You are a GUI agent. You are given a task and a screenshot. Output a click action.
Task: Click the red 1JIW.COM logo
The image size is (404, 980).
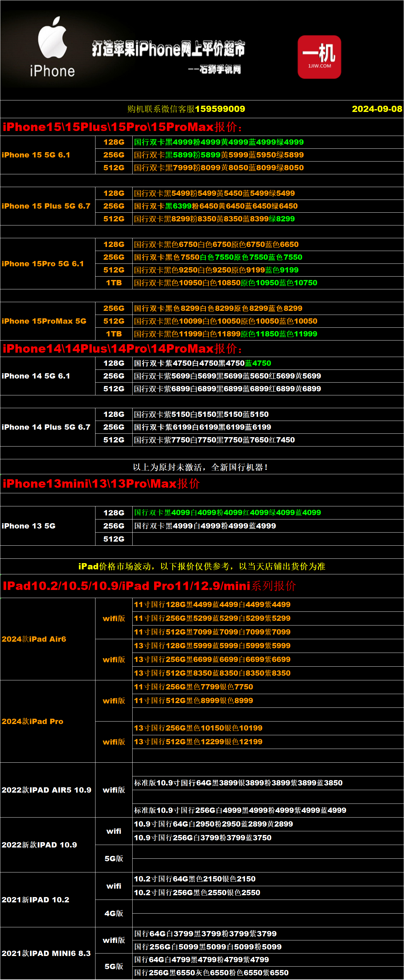click(x=319, y=57)
